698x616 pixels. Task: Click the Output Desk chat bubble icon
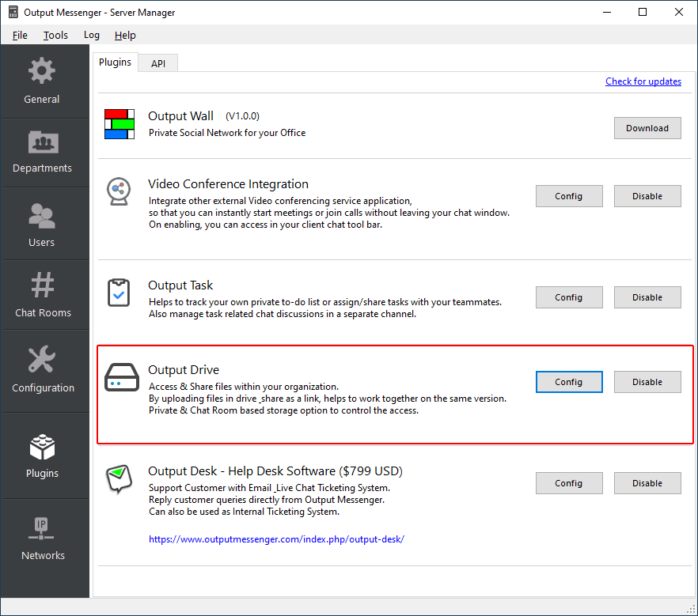pos(119,479)
